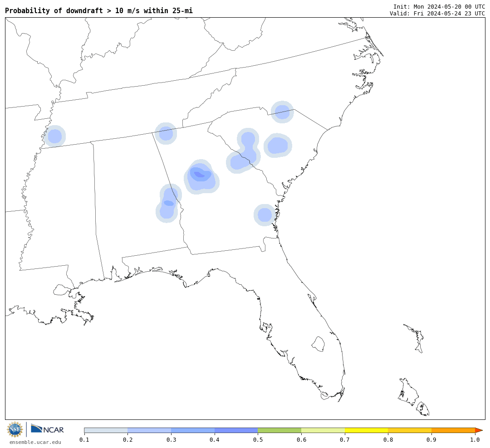The image size is (490, 448).
Task: Click the colorbar label 0.7
Action: coord(345,440)
